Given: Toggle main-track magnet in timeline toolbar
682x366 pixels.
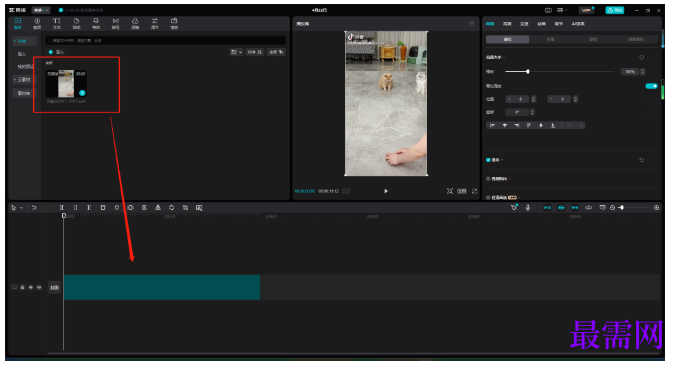Looking at the screenshot, I should point(547,208).
